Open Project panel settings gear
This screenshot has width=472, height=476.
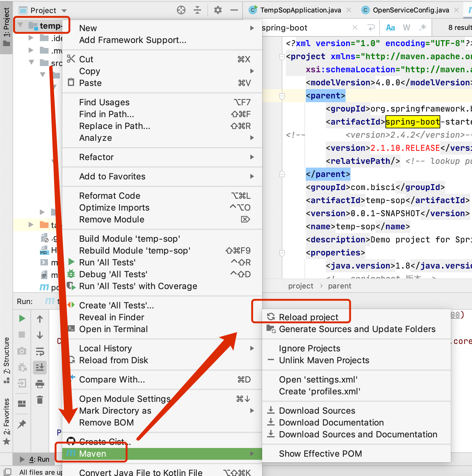[x=218, y=10]
